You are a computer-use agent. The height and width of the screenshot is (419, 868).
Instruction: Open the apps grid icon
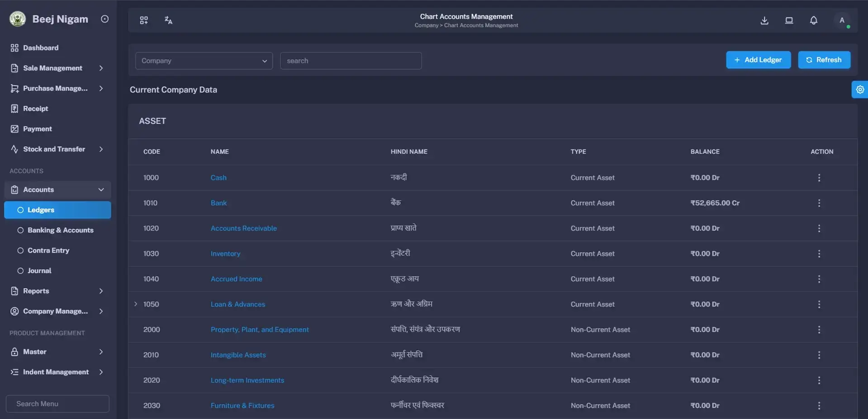(x=144, y=20)
